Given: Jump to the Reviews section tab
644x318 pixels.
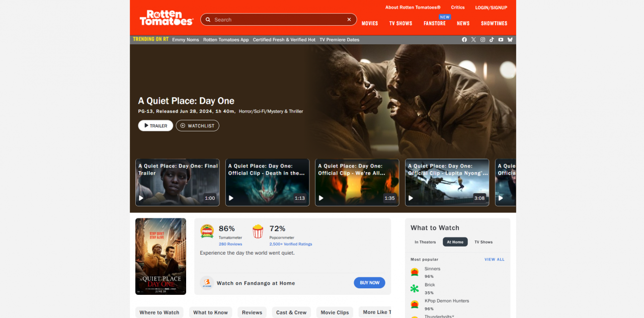Looking at the screenshot, I should tap(252, 312).
